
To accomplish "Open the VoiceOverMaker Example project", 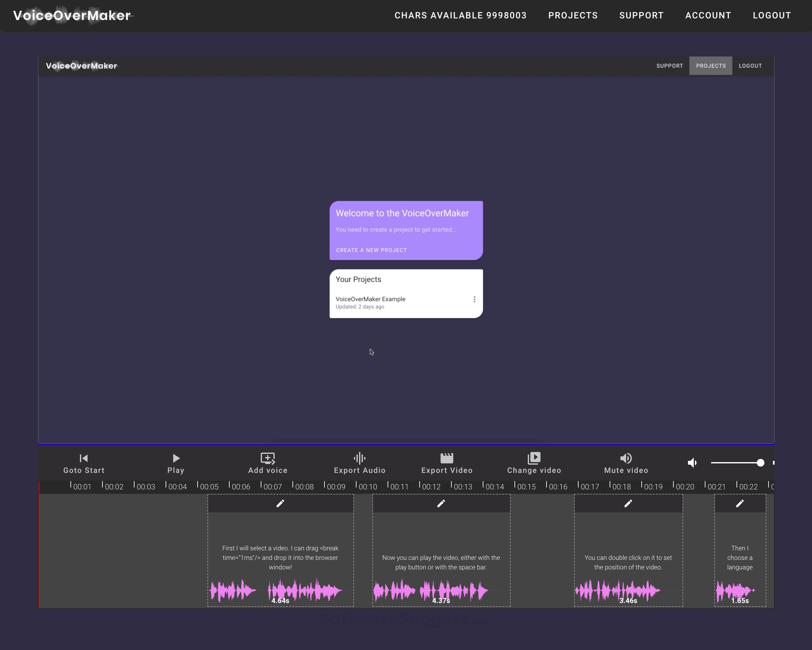I will [370, 299].
